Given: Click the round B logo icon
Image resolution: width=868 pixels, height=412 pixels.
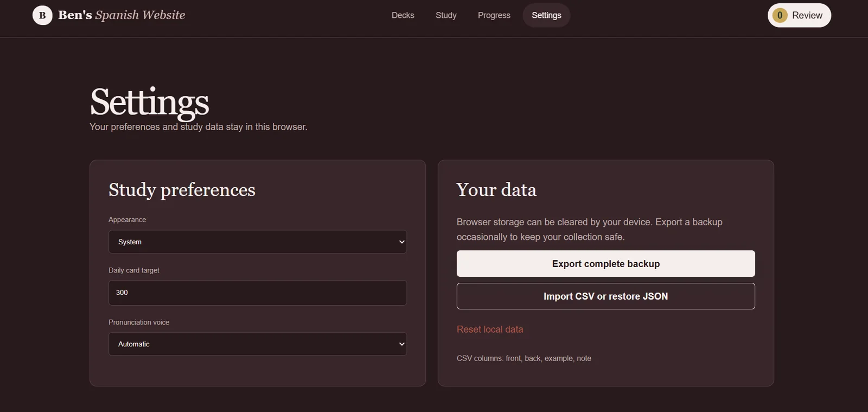Looking at the screenshot, I should (x=42, y=15).
